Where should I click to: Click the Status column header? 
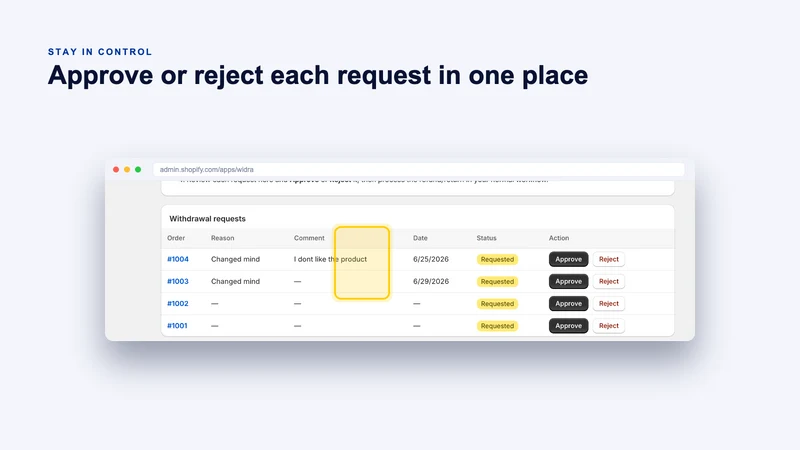[x=486, y=238]
